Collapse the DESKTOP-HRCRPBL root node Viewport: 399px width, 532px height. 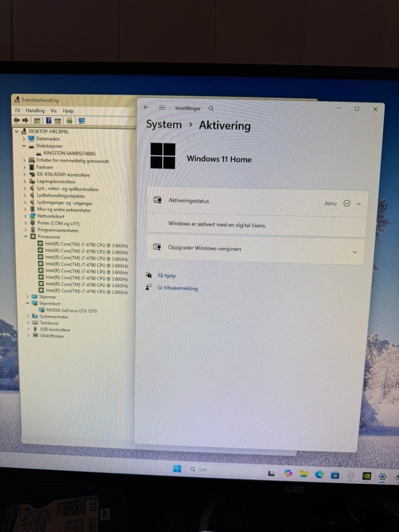point(17,131)
